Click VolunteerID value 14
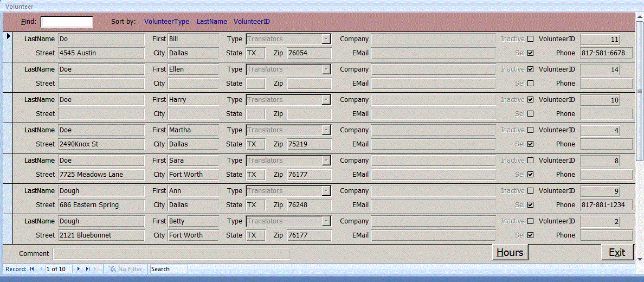The width and height of the screenshot is (644, 282). pyautogui.click(x=600, y=69)
